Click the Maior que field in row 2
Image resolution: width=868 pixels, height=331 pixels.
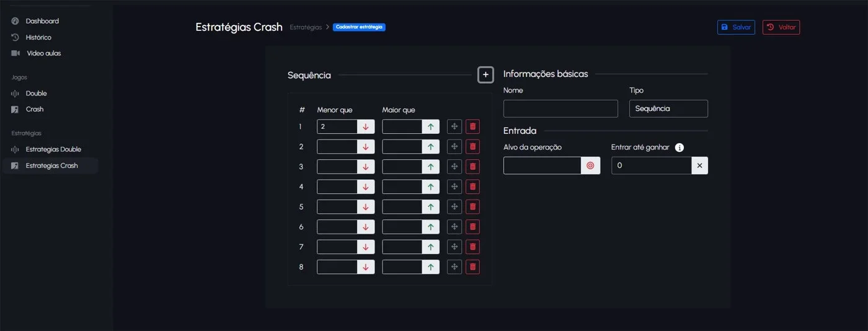(x=402, y=147)
